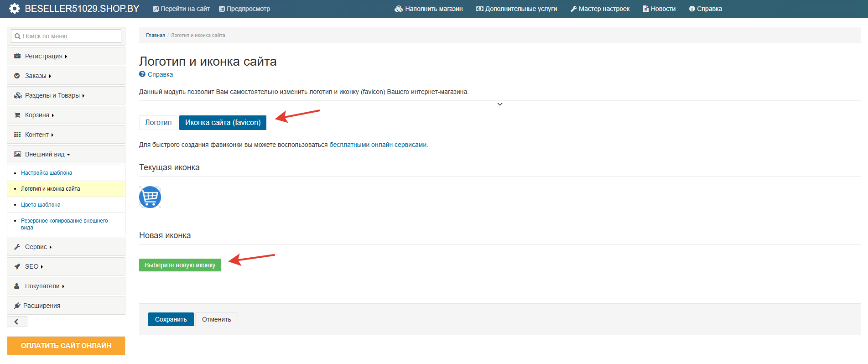Collapse the Внешний вид section
The image size is (868, 364).
tap(47, 154)
